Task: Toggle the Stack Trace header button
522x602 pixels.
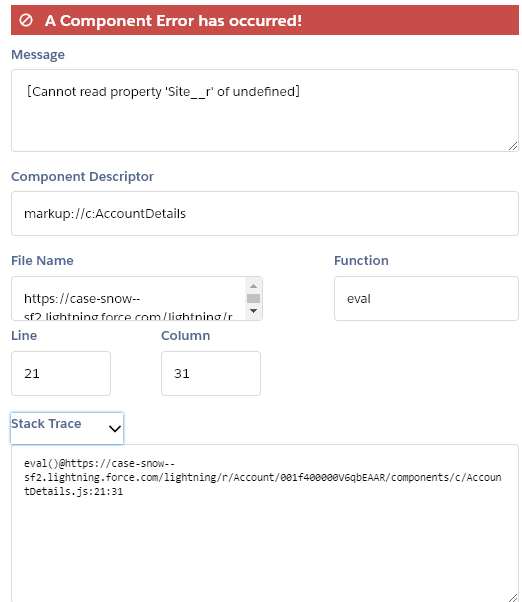Action: click(67, 428)
